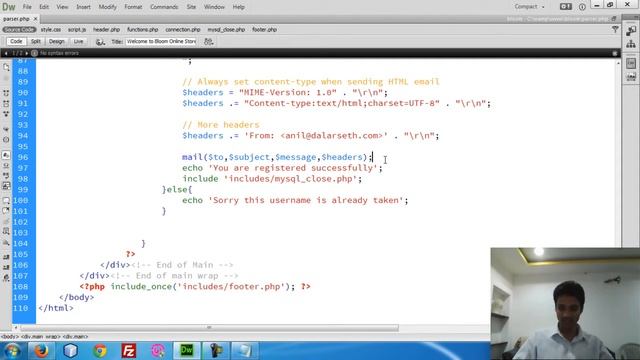Open the File menu

[27, 7]
